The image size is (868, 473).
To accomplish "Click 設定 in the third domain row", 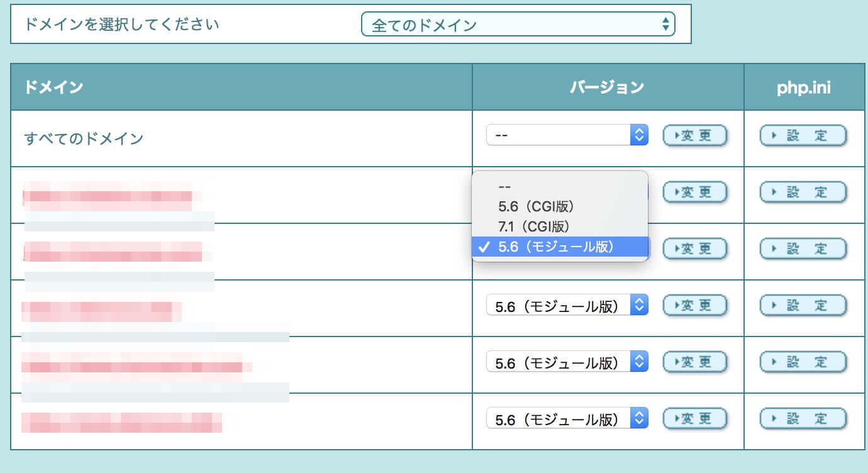I will tap(803, 248).
